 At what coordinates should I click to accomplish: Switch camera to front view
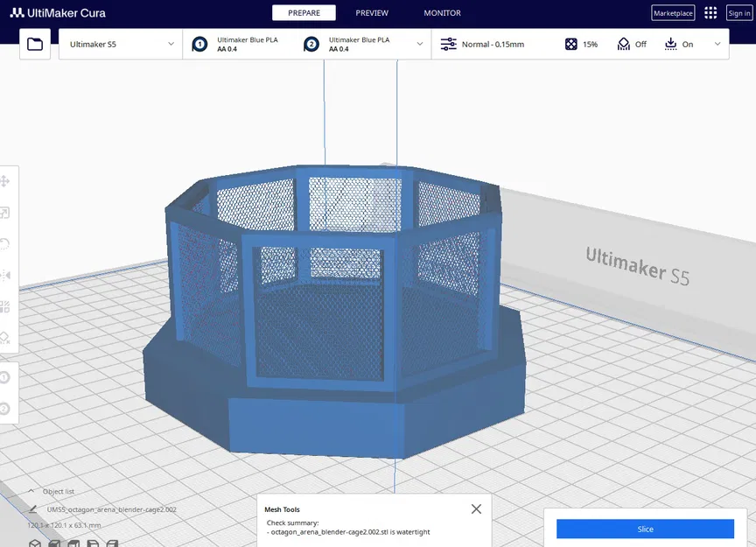pos(54,543)
